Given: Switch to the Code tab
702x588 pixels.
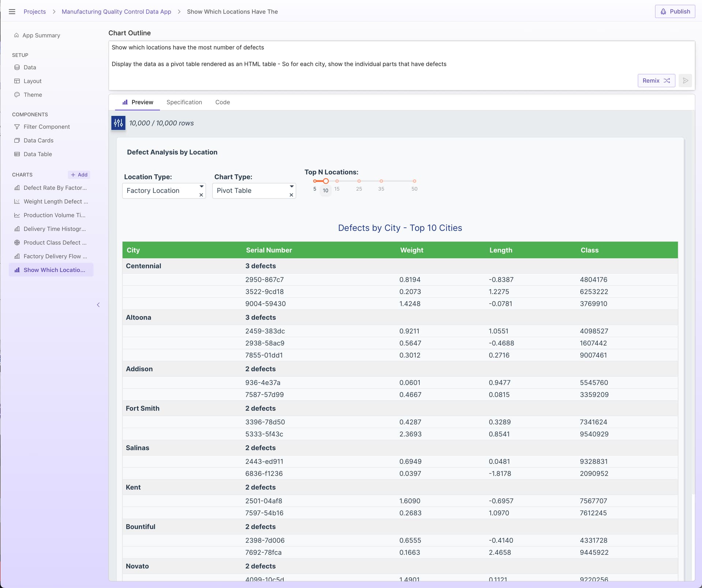Looking at the screenshot, I should (x=222, y=102).
